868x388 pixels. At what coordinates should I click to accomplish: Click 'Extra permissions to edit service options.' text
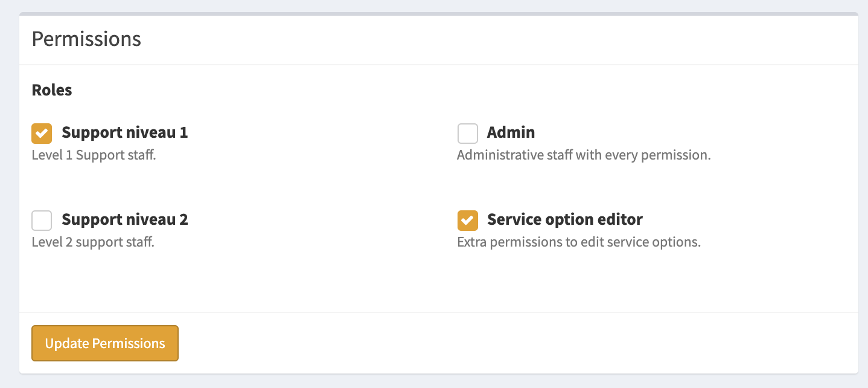[578, 242]
